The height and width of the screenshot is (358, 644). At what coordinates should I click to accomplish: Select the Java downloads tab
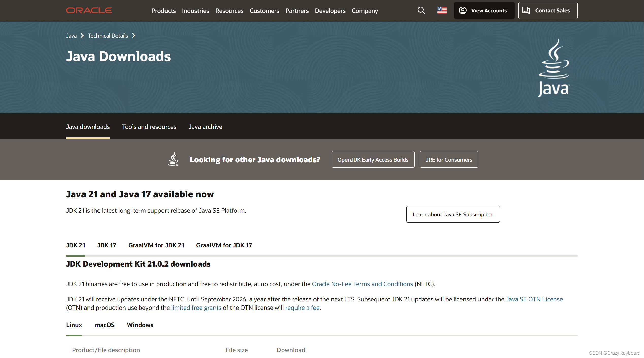click(88, 127)
